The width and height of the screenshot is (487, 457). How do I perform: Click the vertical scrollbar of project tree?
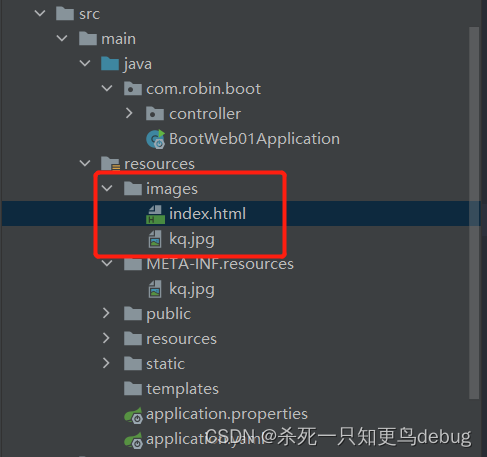(x=474, y=213)
